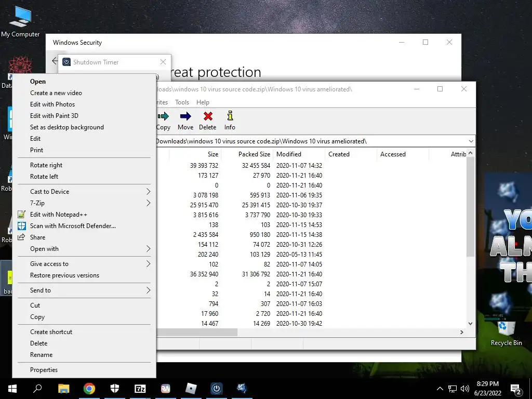Choose Edit with Paint 3D
The height and width of the screenshot is (399, 532).
(84, 116)
